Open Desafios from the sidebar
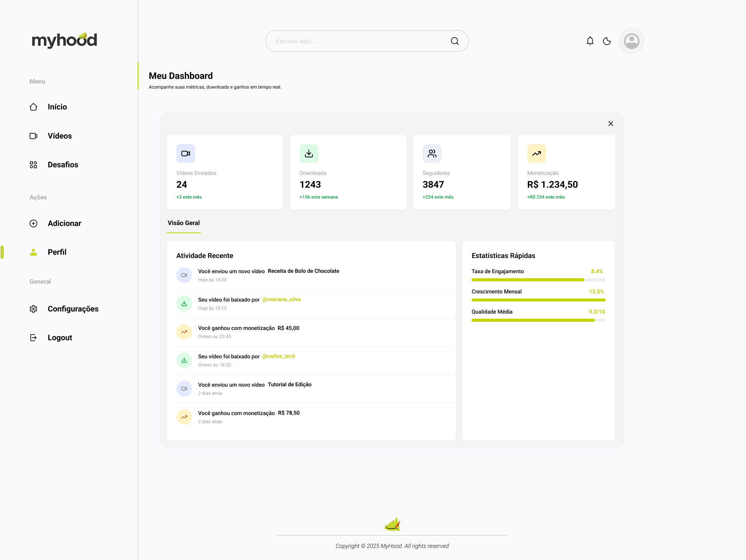Screen dimensions: 746x560 coord(63,165)
